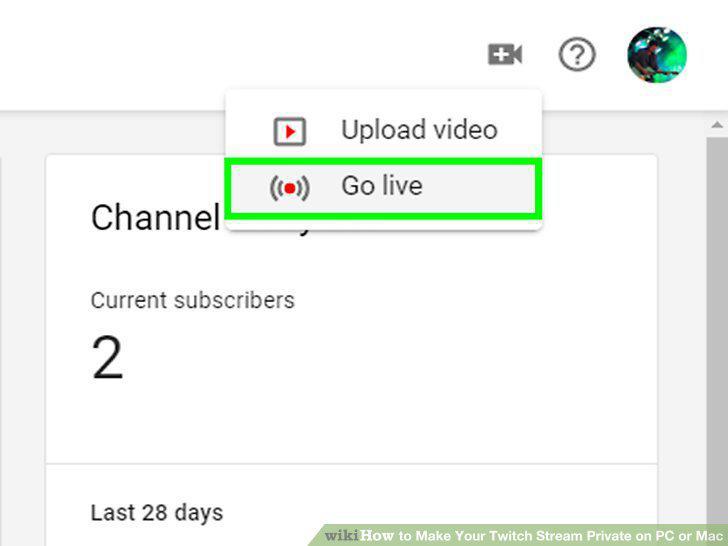The width and height of the screenshot is (728, 546).
Task: Click the Channel heading text
Action: click(156, 217)
